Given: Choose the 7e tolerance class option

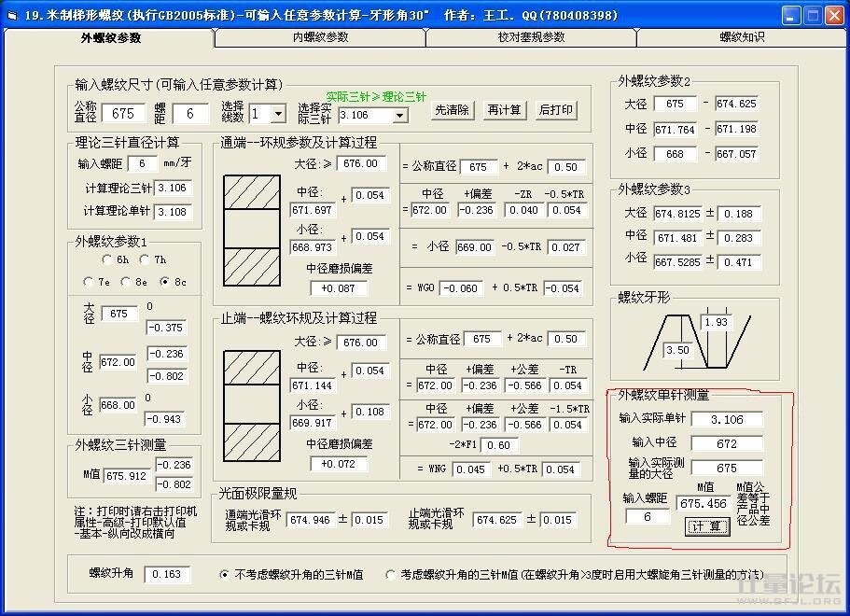Looking at the screenshot, I should (90, 281).
